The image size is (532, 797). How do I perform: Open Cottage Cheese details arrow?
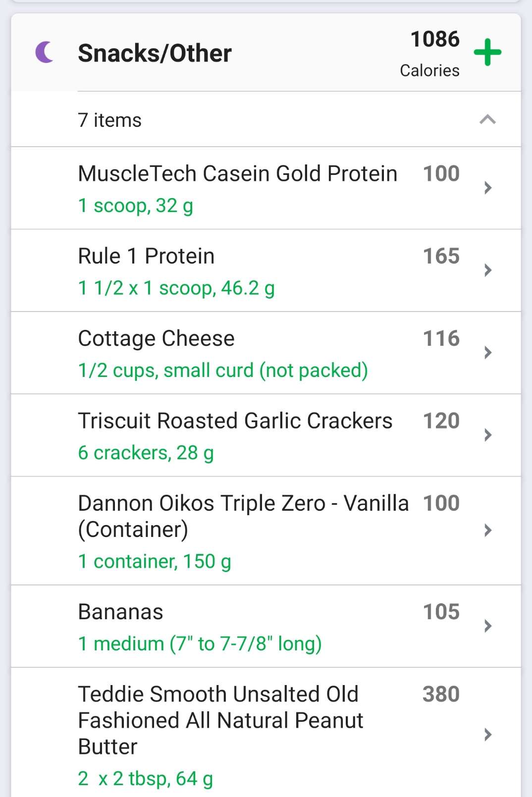click(x=487, y=353)
